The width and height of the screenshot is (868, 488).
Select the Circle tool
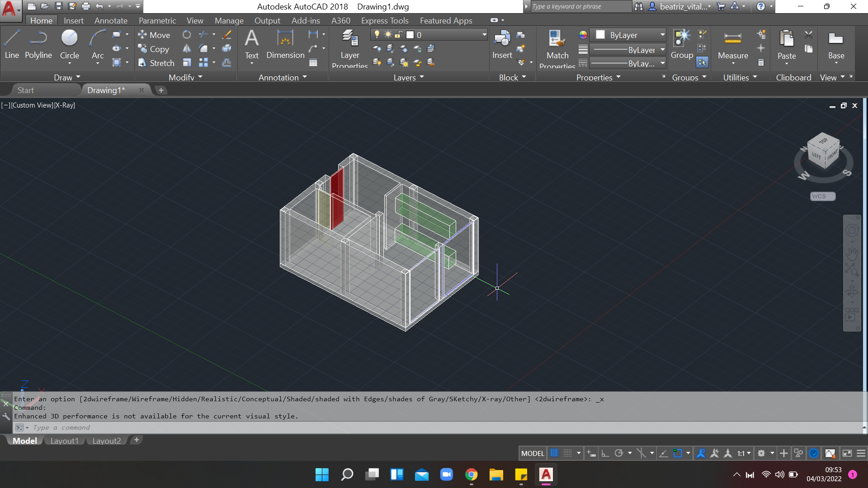[69, 44]
